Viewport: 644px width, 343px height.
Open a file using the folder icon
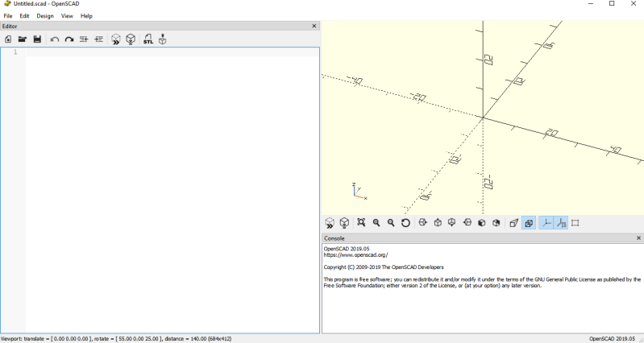click(23, 39)
